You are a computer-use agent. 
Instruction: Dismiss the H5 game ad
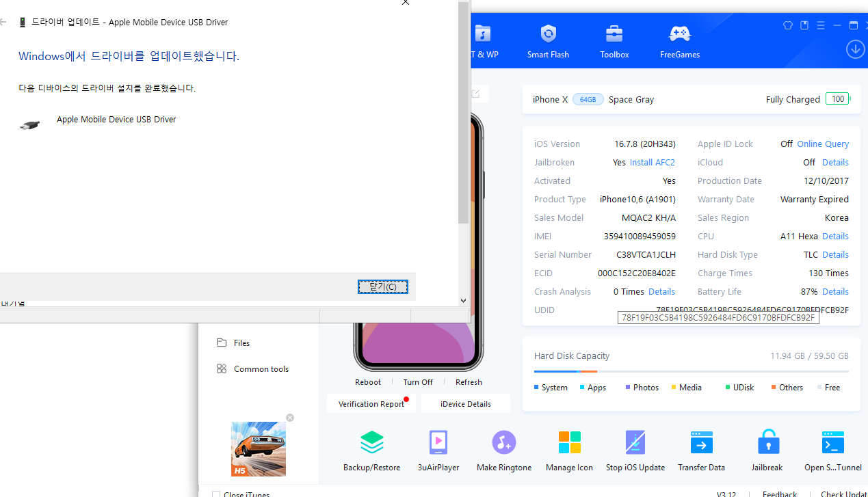(290, 418)
